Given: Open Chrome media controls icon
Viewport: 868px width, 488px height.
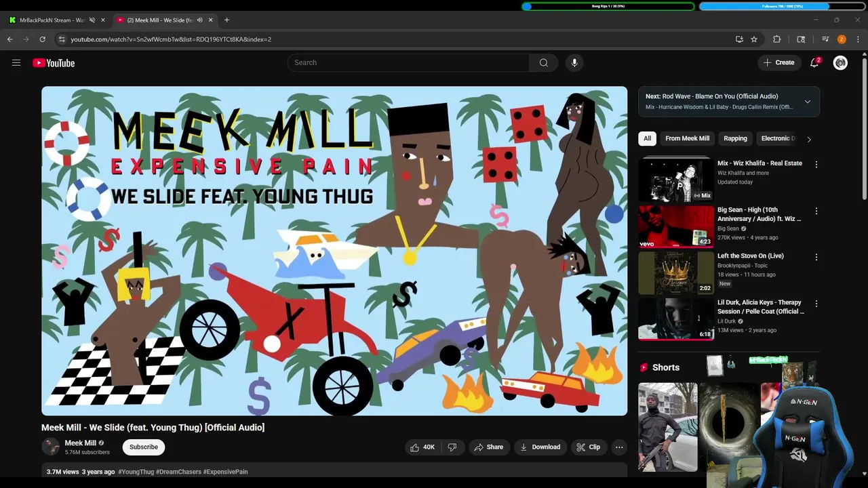Looking at the screenshot, I should pyautogui.click(x=825, y=39).
